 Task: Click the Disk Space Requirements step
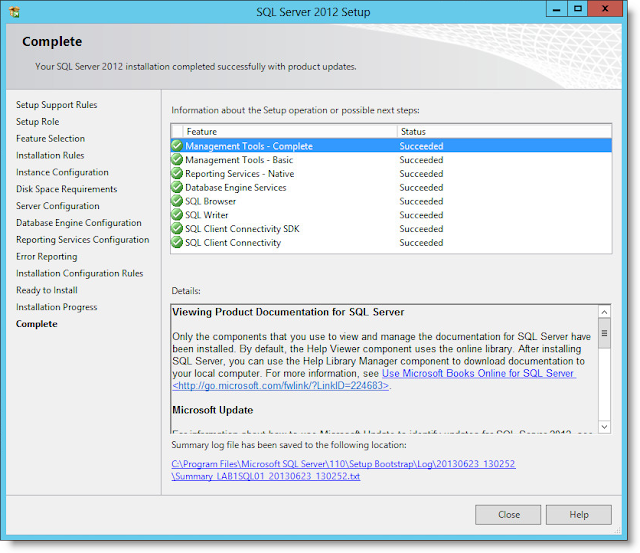tap(67, 189)
